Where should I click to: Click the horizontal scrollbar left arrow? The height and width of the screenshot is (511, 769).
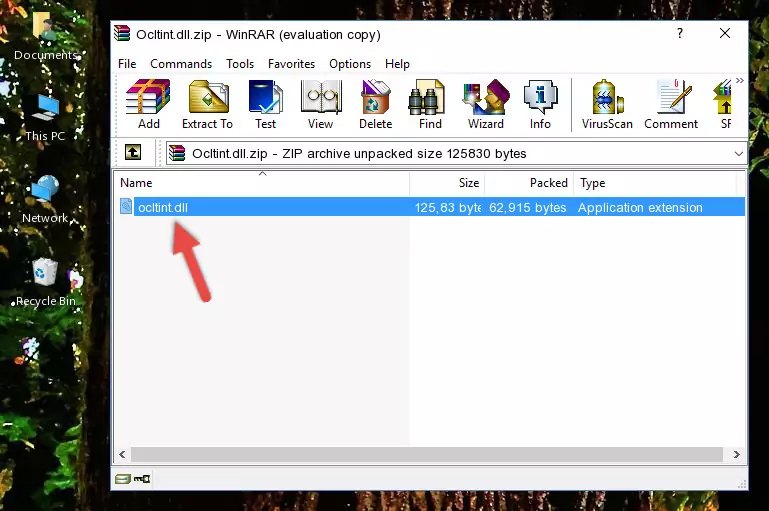click(x=122, y=454)
